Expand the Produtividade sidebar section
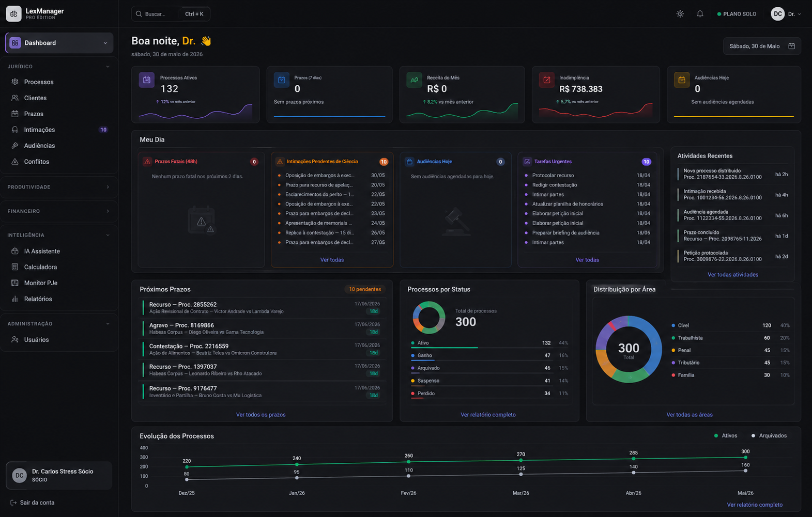This screenshot has width=812, height=517. tap(108, 187)
